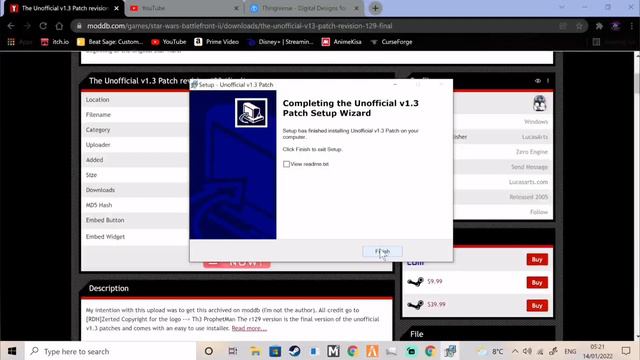Open the Disney+ bookmark
Viewport: 640px width, 360px height.
(280, 42)
